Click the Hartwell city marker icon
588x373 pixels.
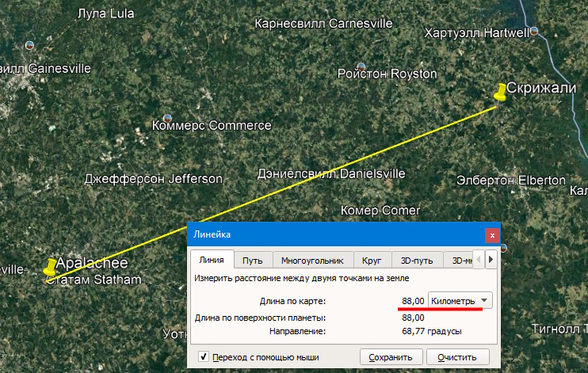pyautogui.click(x=534, y=31)
